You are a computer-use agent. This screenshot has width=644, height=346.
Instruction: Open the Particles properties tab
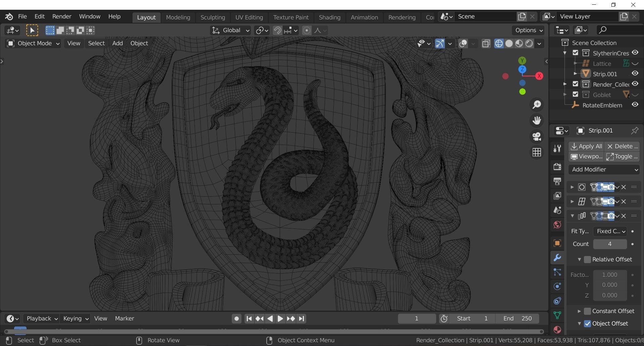(557, 272)
